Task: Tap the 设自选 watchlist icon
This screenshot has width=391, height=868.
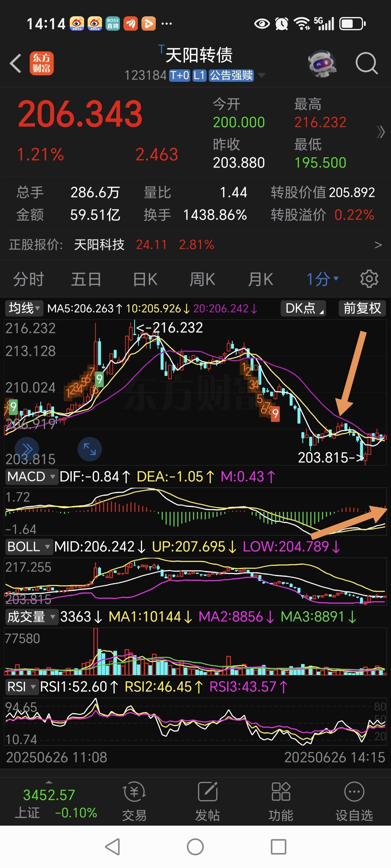Action: 354,802
